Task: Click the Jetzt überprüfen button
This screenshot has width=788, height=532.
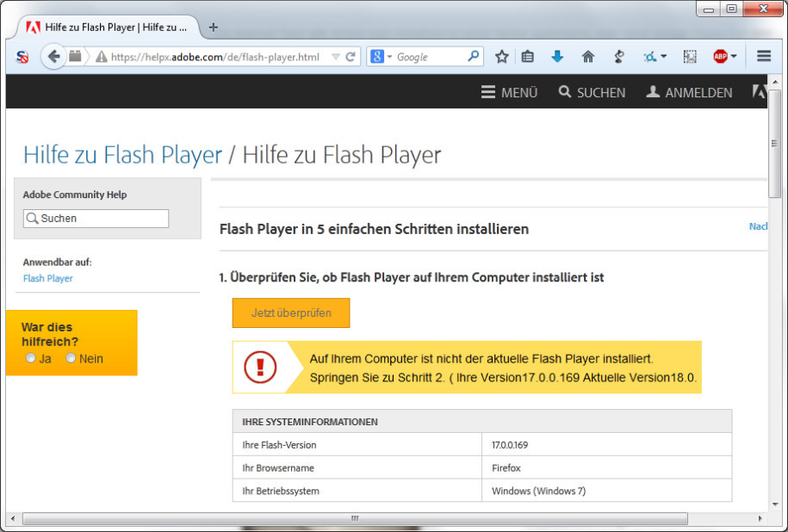Action: 291,313
